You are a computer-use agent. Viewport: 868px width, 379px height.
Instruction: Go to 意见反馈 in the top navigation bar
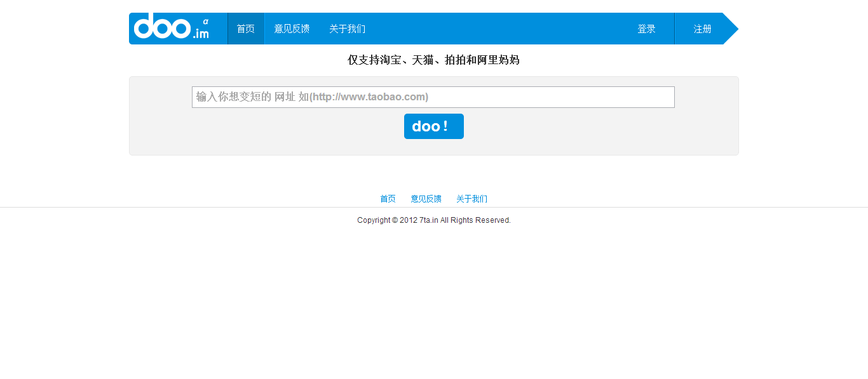coord(292,29)
